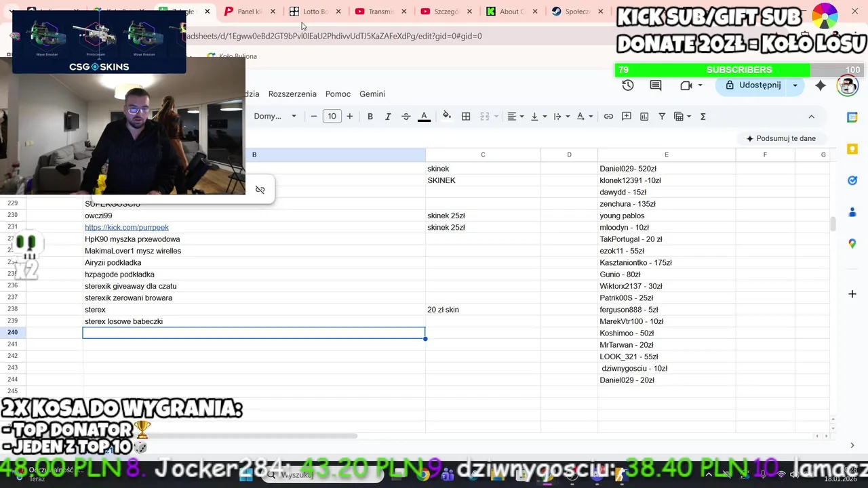Open table views dropdown
The height and width of the screenshot is (488, 868).
(682, 117)
